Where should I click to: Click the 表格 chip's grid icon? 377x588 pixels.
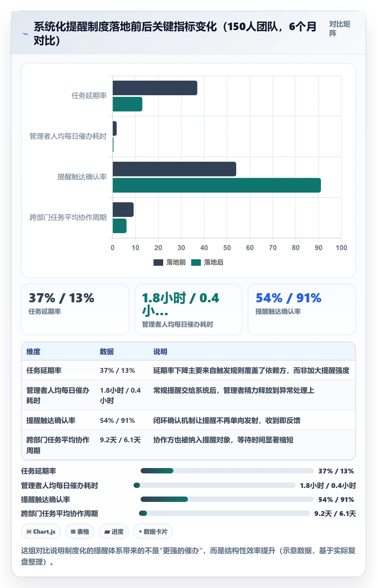click(73, 532)
